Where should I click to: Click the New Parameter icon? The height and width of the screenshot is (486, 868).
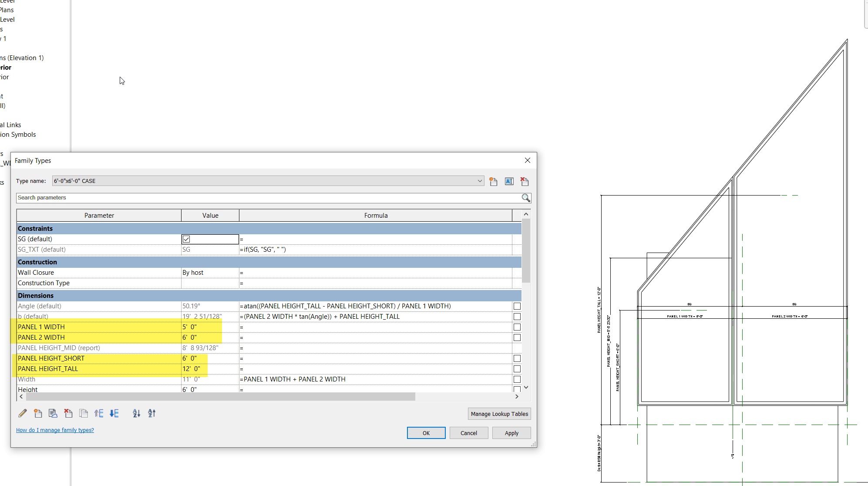tap(38, 413)
